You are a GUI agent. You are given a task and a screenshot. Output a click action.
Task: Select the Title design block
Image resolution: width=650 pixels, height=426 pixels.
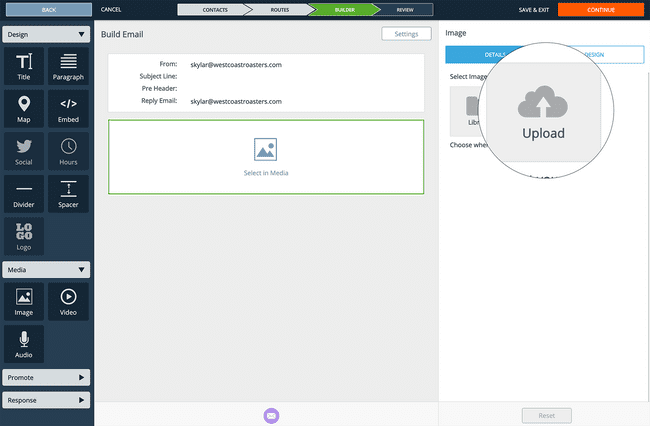pos(24,66)
